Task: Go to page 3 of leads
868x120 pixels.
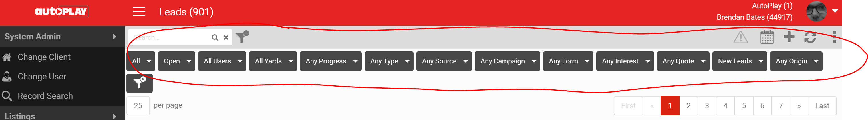Action: click(x=707, y=106)
